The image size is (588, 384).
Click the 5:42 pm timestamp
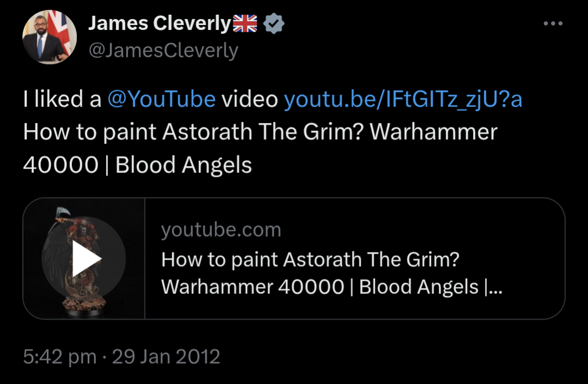point(60,356)
